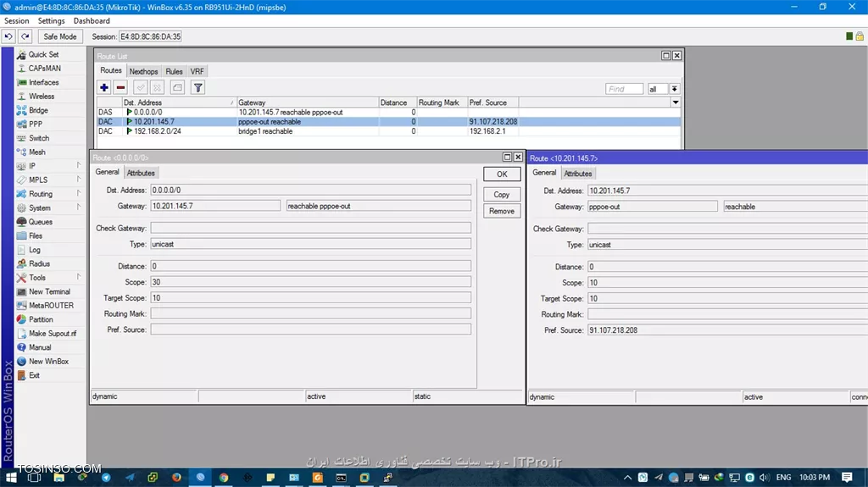
Task: Click Dst. Address field showing 0.0.0.0/0
Action: click(310, 190)
